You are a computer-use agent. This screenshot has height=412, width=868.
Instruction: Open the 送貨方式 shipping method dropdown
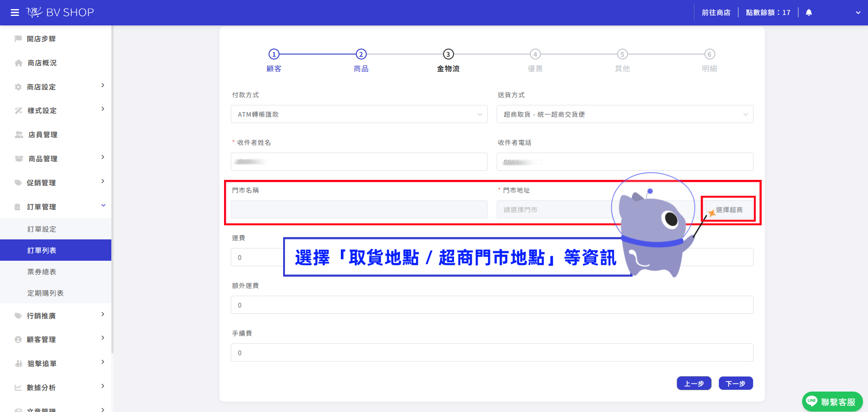625,114
